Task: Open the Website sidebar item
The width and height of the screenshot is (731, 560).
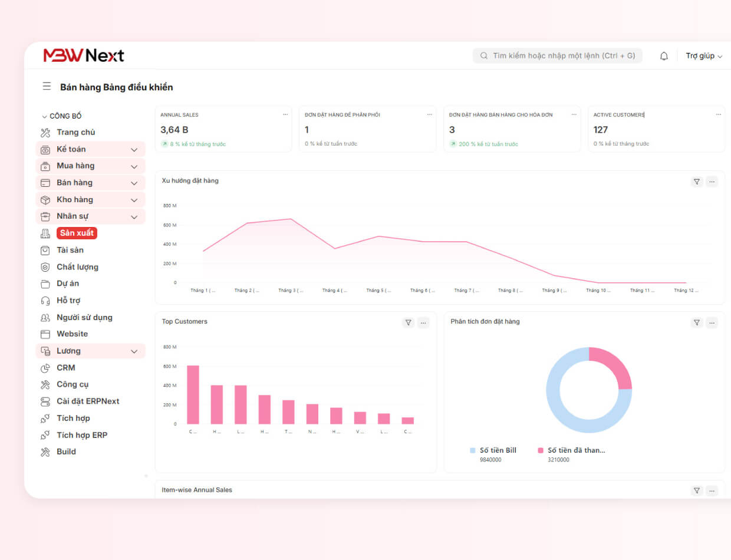Action: tap(72, 334)
